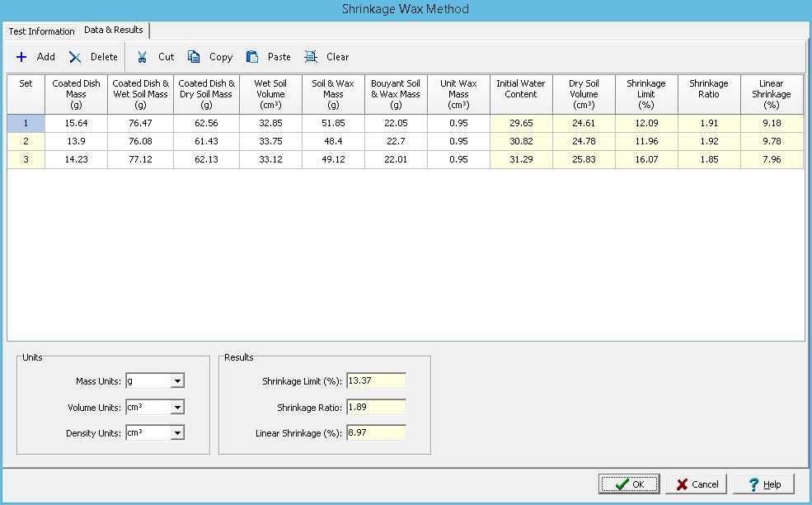Screen dimensions: 812x505
Task: Open the Mass Units dropdown
Action: point(177,381)
